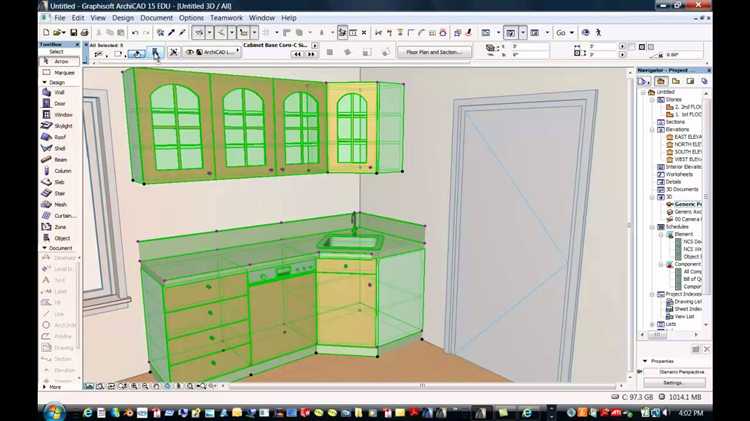Image resolution: width=750 pixels, height=421 pixels.
Task: Click the eyedropper pick-up parameters icon
Action: [171, 33]
